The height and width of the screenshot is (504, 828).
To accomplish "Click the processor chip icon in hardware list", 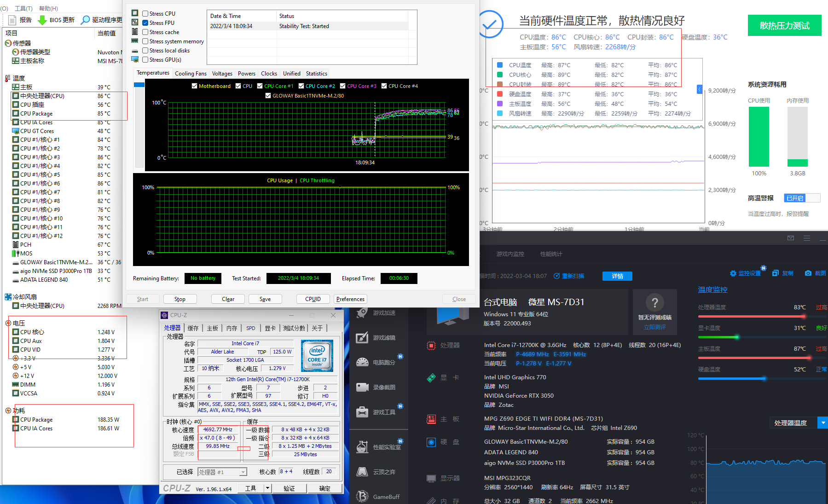I will 431,345.
